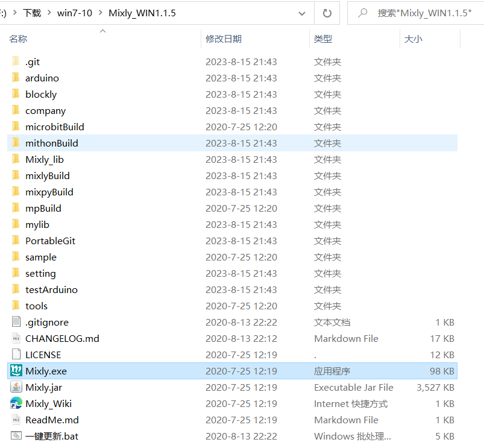This screenshot has height=448, width=484.
Task: Click the 98 KB size of Mixly.exe
Action: 442,371
